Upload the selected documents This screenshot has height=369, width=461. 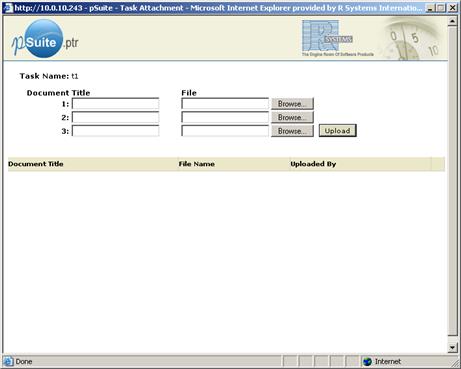(x=338, y=131)
